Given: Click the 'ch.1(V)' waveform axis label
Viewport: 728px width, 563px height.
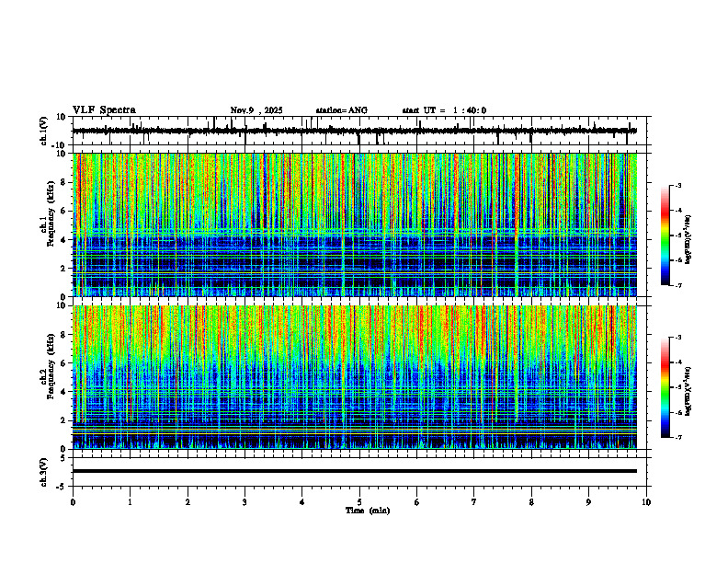Looking at the screenshot, I should tap(44, 131).
